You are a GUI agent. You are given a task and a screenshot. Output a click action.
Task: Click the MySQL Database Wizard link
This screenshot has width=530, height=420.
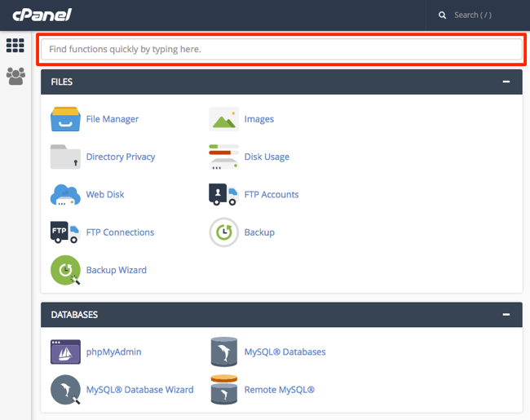pyautogui.click(x=139, y=390)
